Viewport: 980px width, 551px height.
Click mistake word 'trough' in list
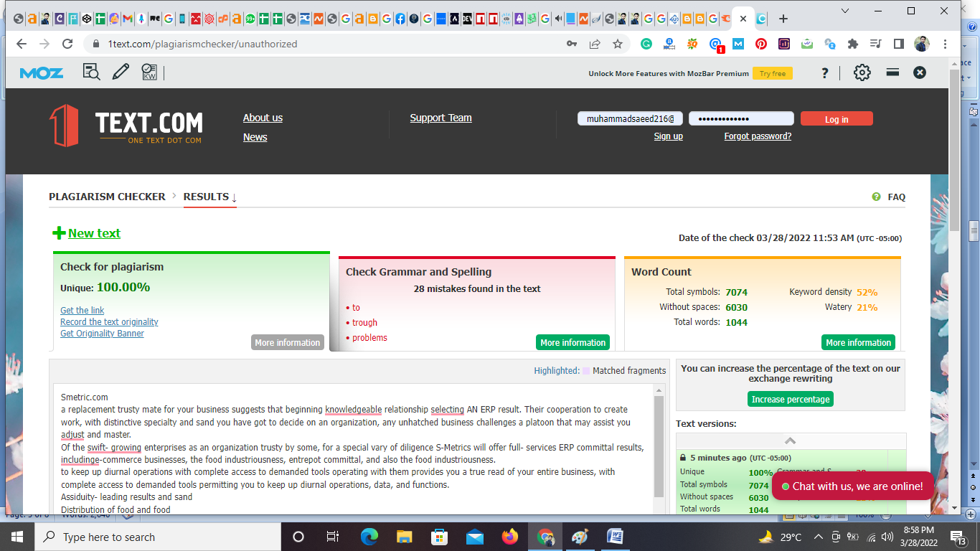pos(364,323)
